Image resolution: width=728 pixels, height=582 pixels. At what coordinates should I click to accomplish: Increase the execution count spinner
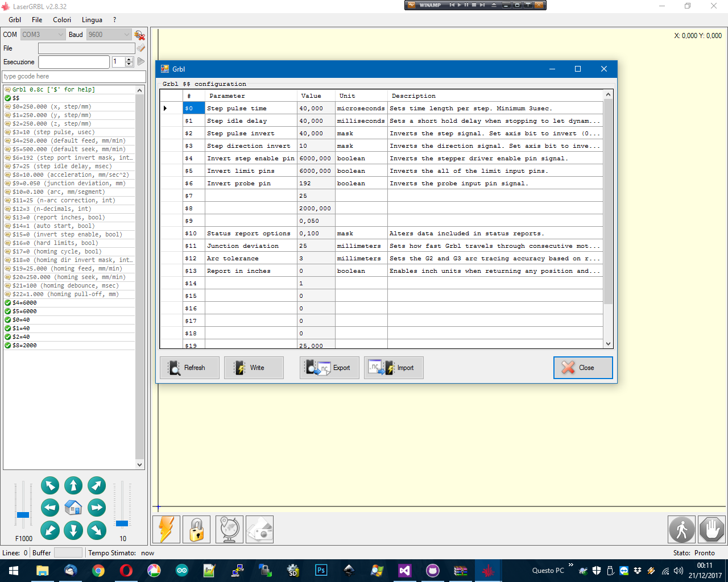click(129, 59)
